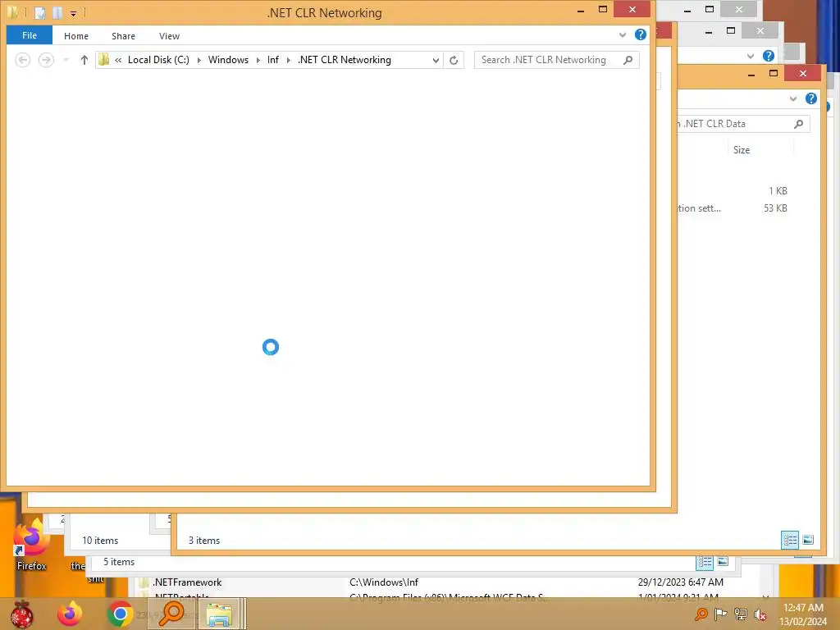Click the search magnifier in Networking window

(628, 60)
